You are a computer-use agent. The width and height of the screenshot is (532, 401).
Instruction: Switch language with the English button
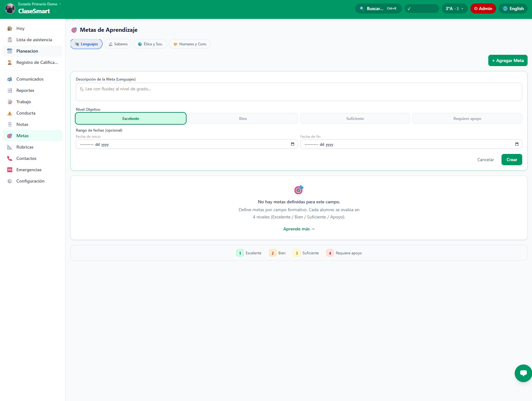(513, 8)
